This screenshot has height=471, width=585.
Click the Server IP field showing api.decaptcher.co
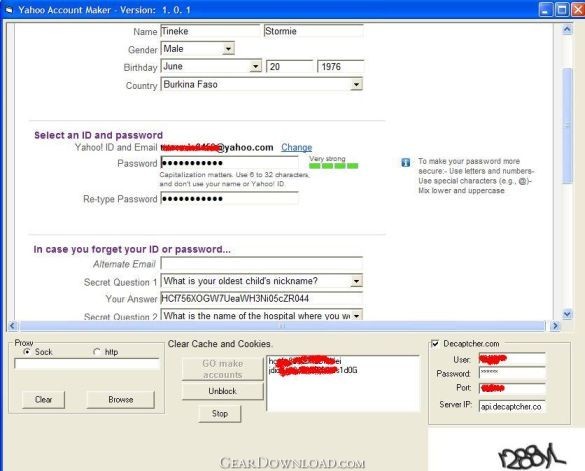pyautogui.click(x=512, y=406)
